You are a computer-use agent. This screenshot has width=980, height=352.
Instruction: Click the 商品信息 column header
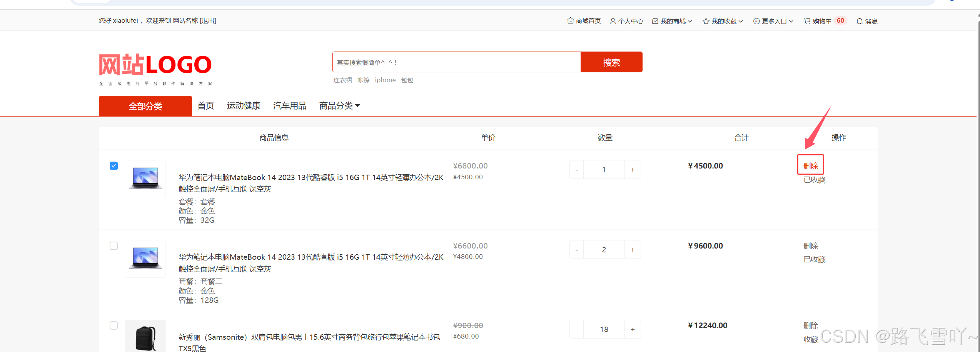274,137
